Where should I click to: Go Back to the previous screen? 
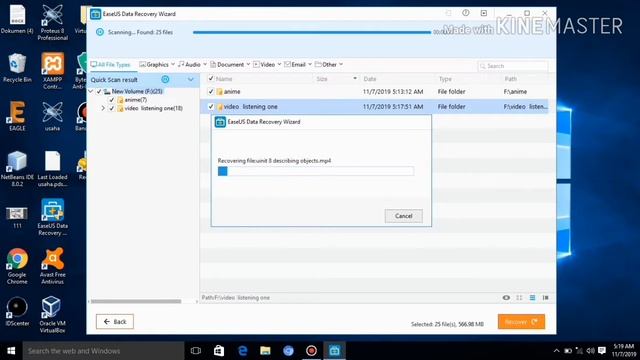pos(115,322)
